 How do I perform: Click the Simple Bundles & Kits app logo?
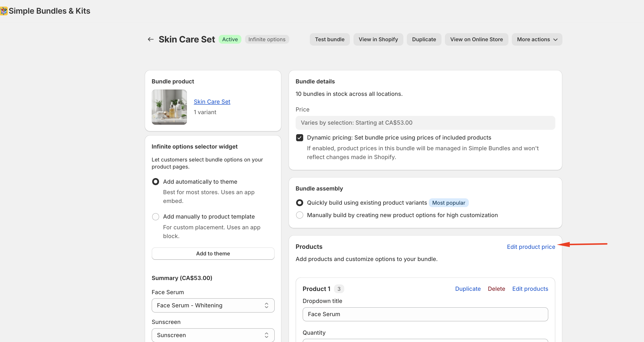(x=4, y=11)
